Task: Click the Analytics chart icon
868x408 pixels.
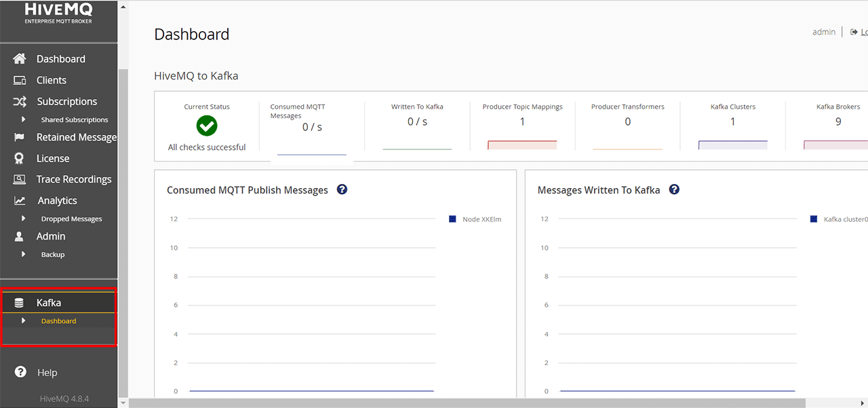Action: point(20,200)
